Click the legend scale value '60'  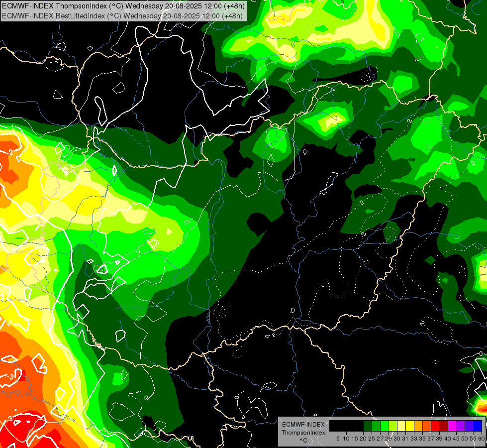click(482, 439)
